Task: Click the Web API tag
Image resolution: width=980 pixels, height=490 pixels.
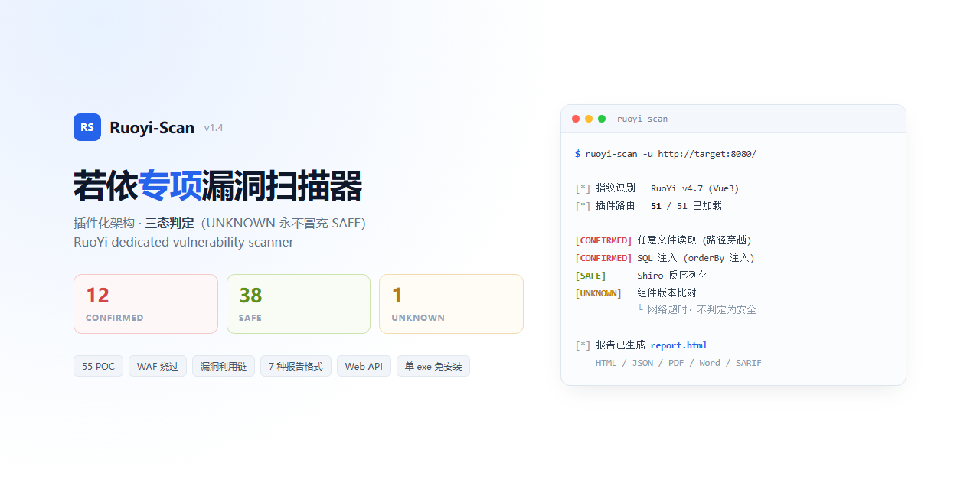Action: pos(364,366)
